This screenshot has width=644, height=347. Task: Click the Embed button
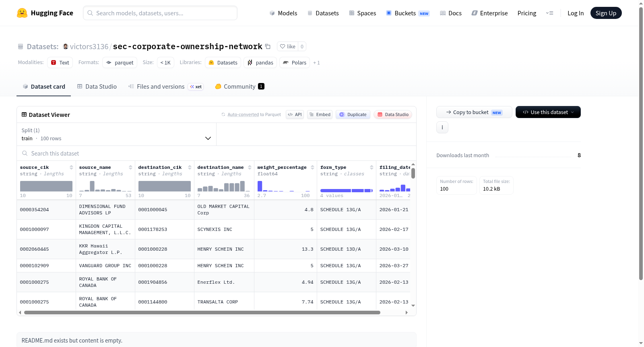pos(320,114)
